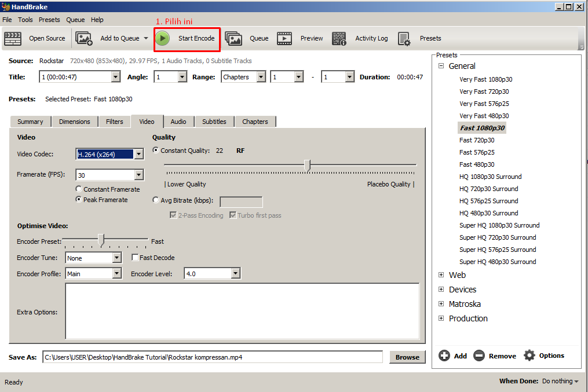Toggle the 2-Pass Encoding checkbox
588x392 pixels.
click(173, 215)
